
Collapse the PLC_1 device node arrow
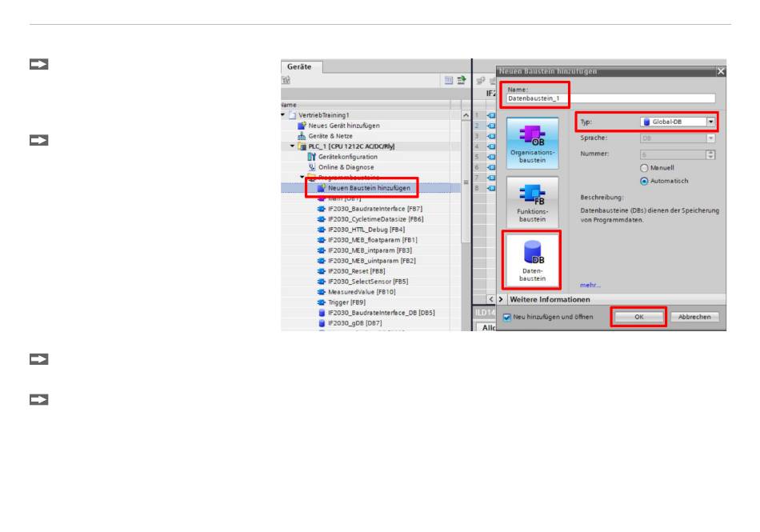[x=292, y=146]
